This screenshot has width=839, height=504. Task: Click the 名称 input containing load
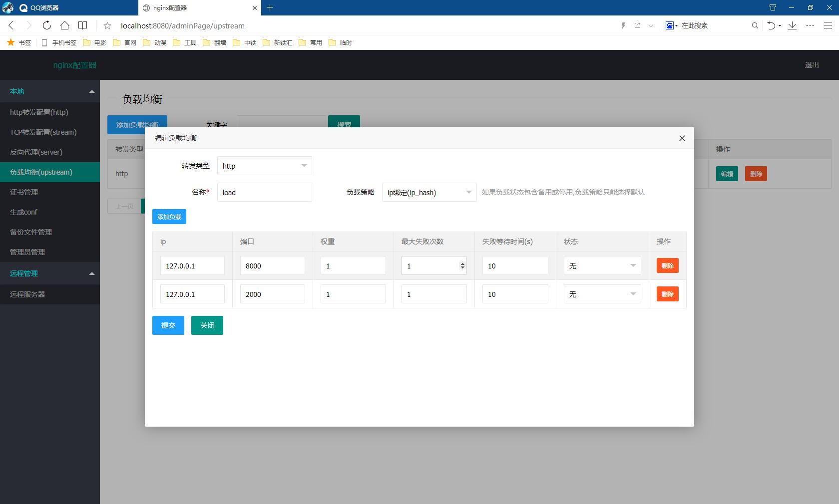click(x=265, y=192)
